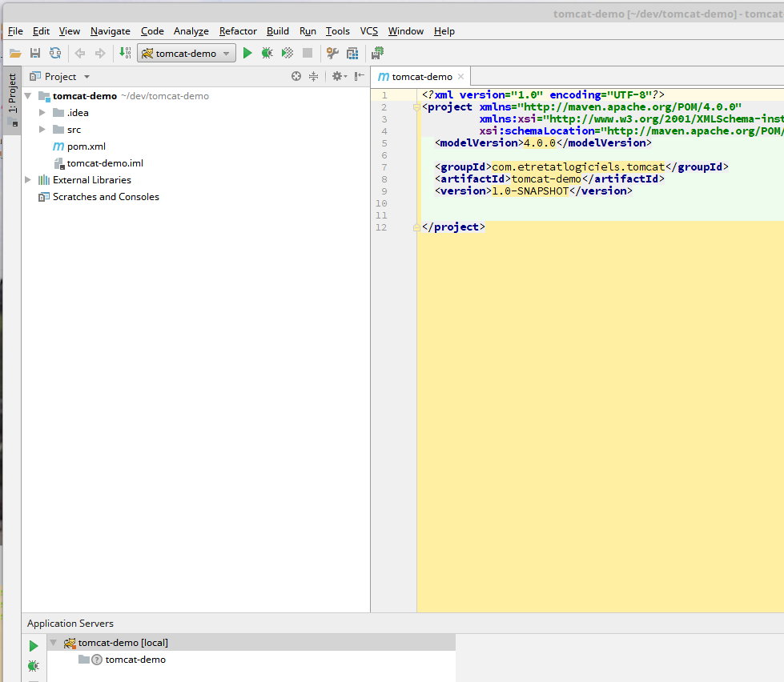Expand External Libraries node
The height and width of the screenshot is (682, 784).
28,180
